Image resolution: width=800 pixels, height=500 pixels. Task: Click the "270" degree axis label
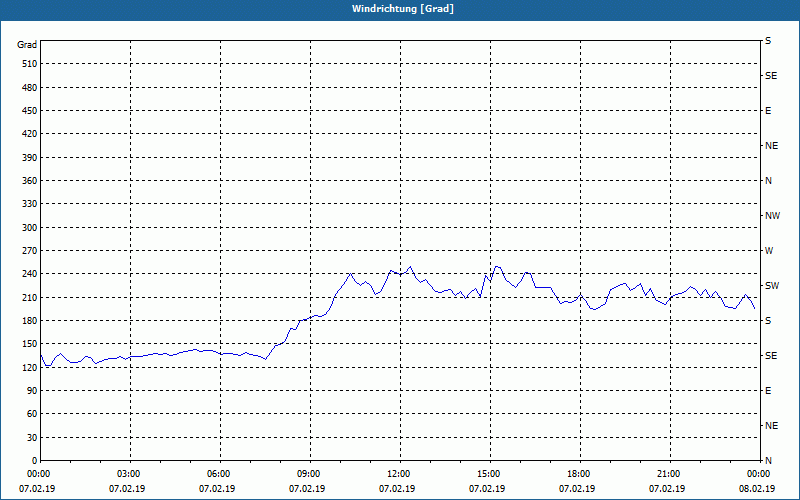coord(30,251)
